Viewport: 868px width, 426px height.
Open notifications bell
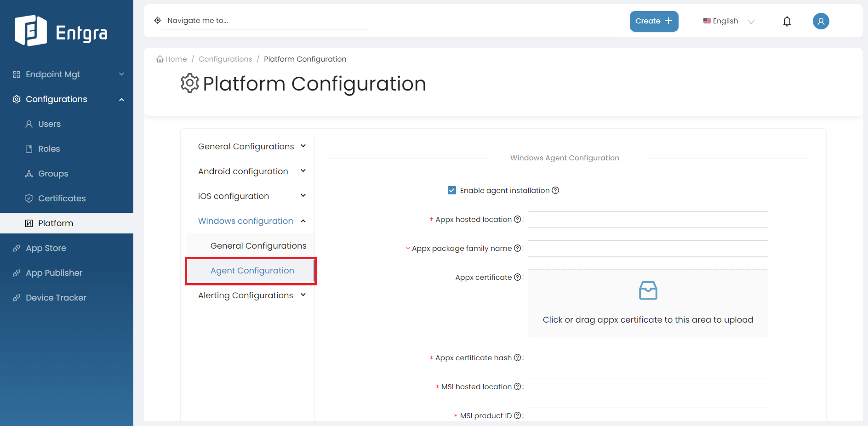point(787,22)
